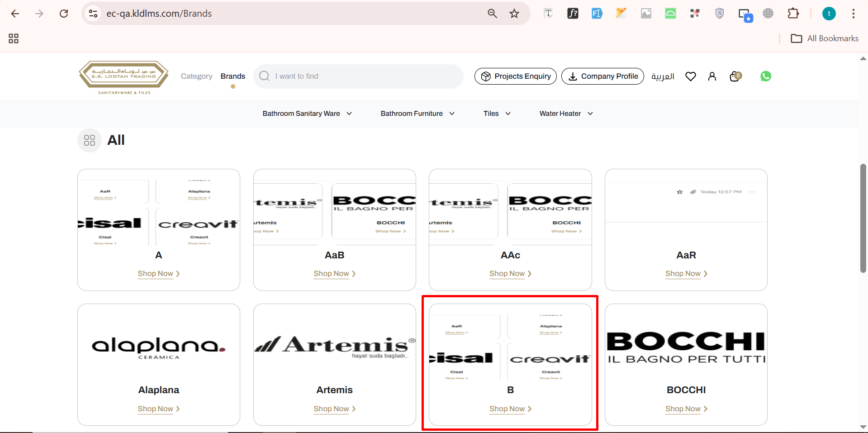Open Chrome extensions puzzle icon
Screen dimensions: 868x433
click(793, 14)
